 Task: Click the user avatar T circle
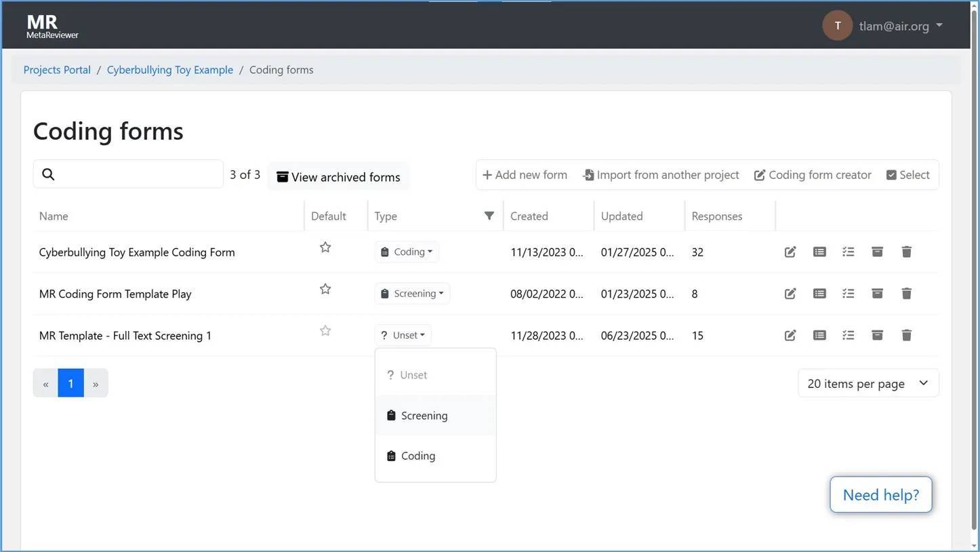click(x=838, y=26)
